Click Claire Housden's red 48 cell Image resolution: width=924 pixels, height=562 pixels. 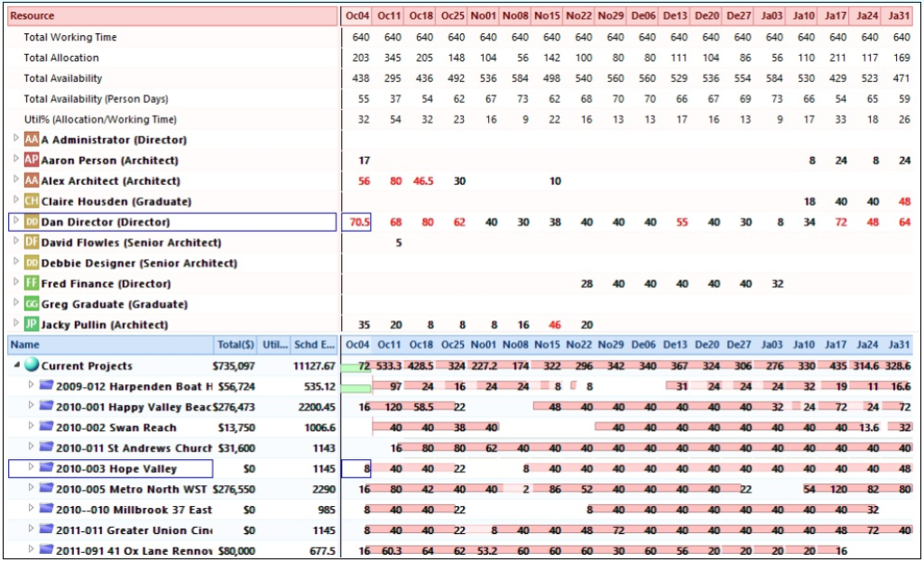click(904, 201)
